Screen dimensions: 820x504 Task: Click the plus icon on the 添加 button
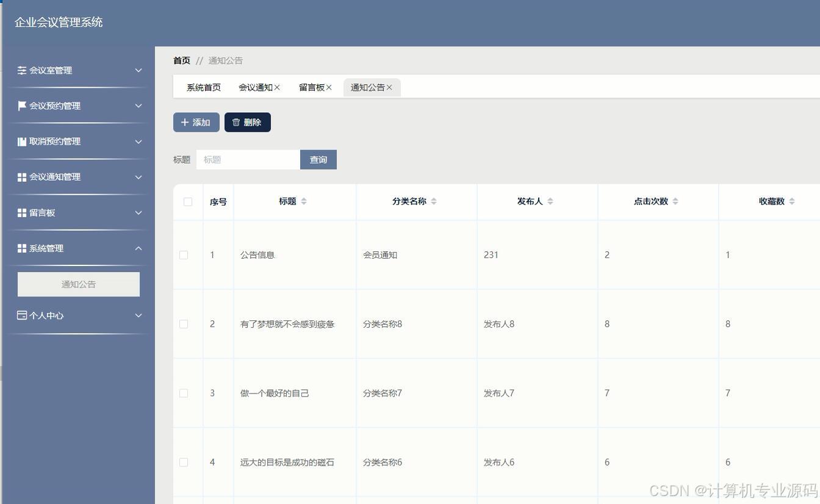[185, 122]
